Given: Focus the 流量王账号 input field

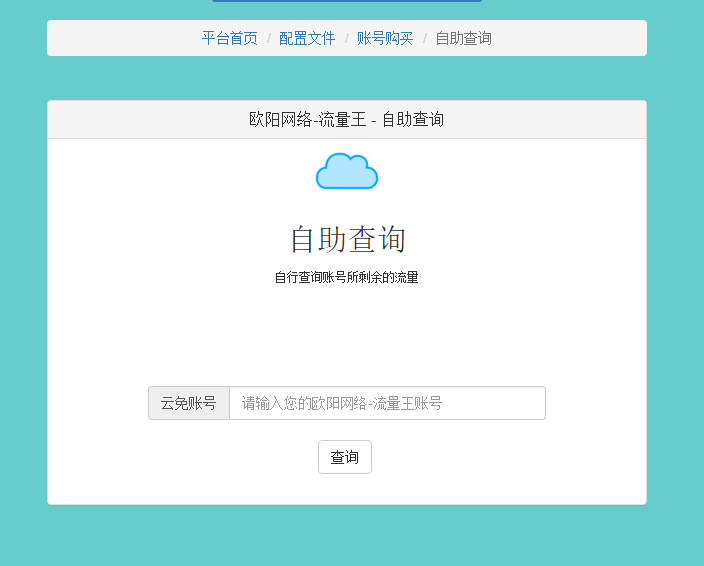Looking at the screenshot, I should click(387, 403).
